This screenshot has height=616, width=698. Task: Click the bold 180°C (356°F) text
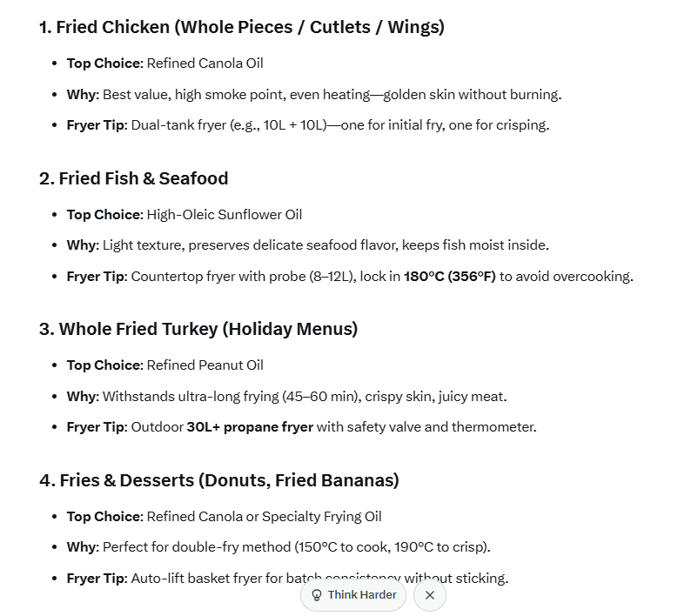[449, 277]
